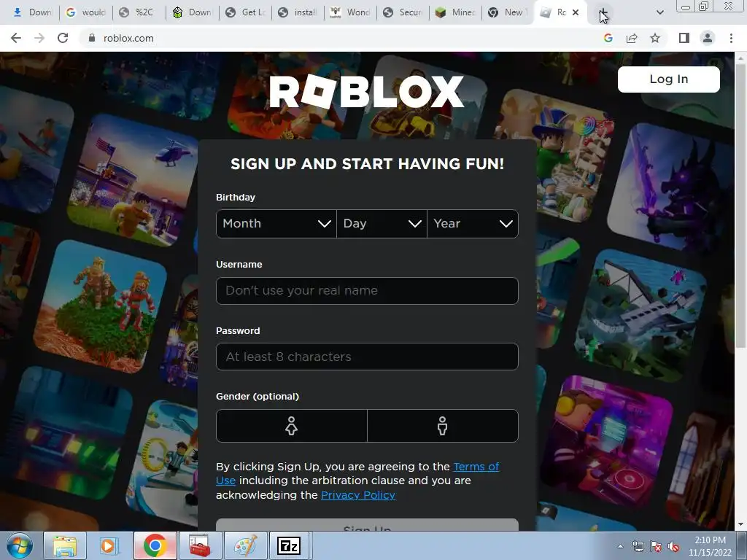Screen dimensions: 747x560
Task: Select the male gender option
Action: [443, 426]
